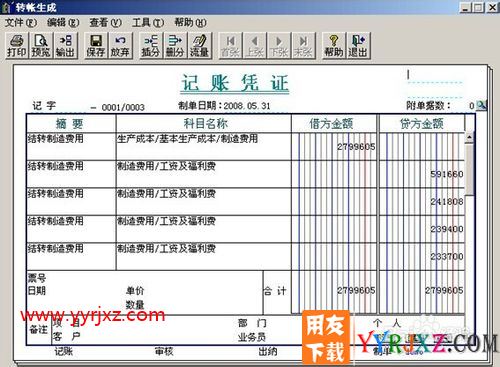This screenshot has height=367, width=500.
Task: Click the 输出 export toolbar icon
Action: (x=65, y=46)
